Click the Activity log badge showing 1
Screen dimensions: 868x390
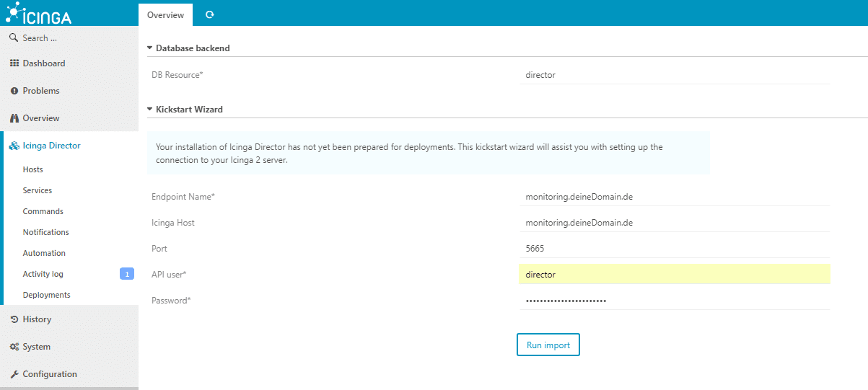click(x=127, y=274)
